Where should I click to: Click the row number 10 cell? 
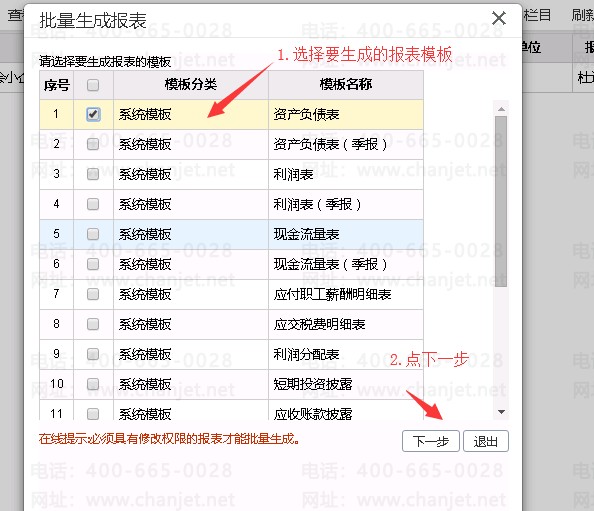(56, 384)
